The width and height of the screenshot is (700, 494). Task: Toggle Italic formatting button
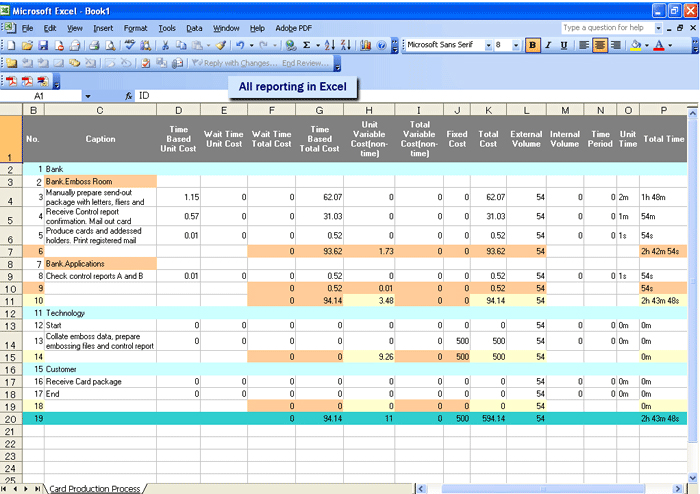tap(548, 45)
